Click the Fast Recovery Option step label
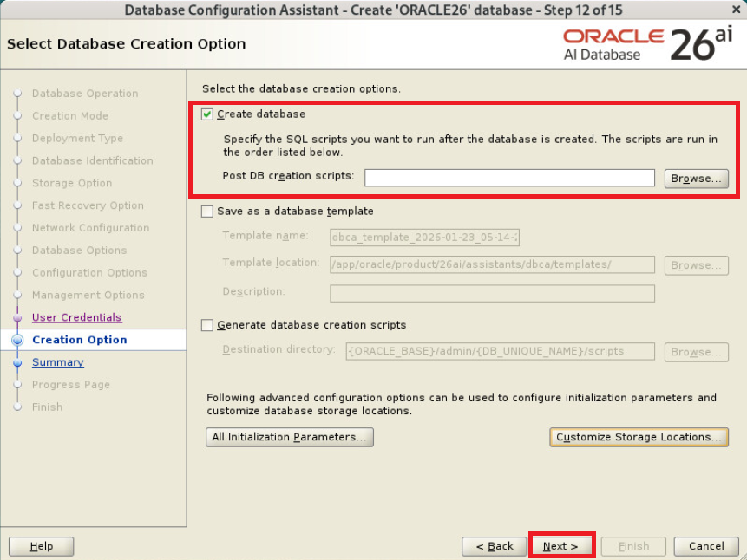 click(88, 205)
